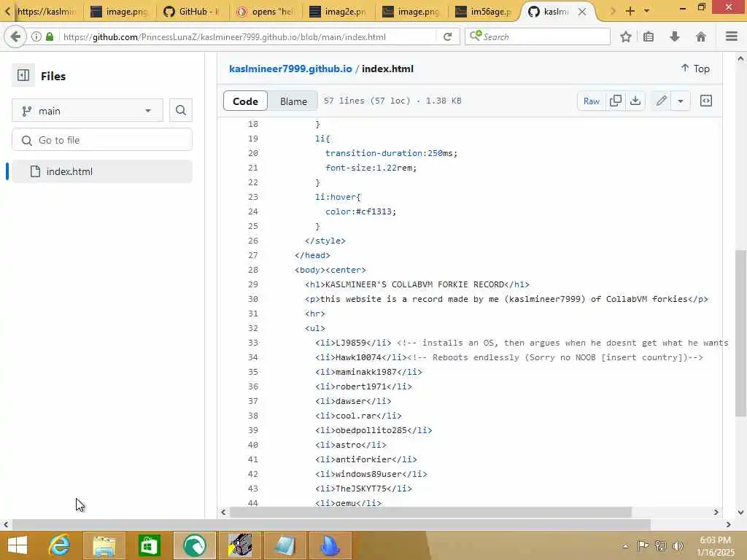The image size is (747, 560).
Task: Launch Internet Explorer from the taskbar
Action: tap(60, 545)
